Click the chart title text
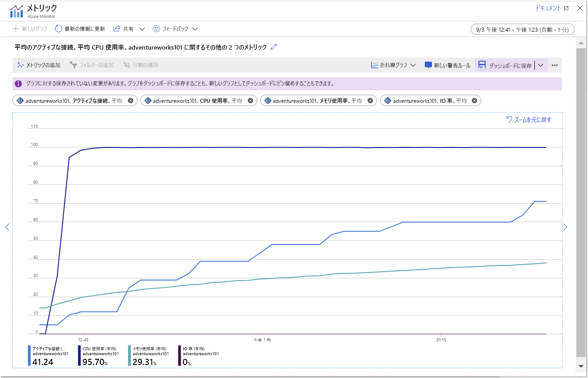Screen dimensions: 588x378 click(x=140, y=47)
